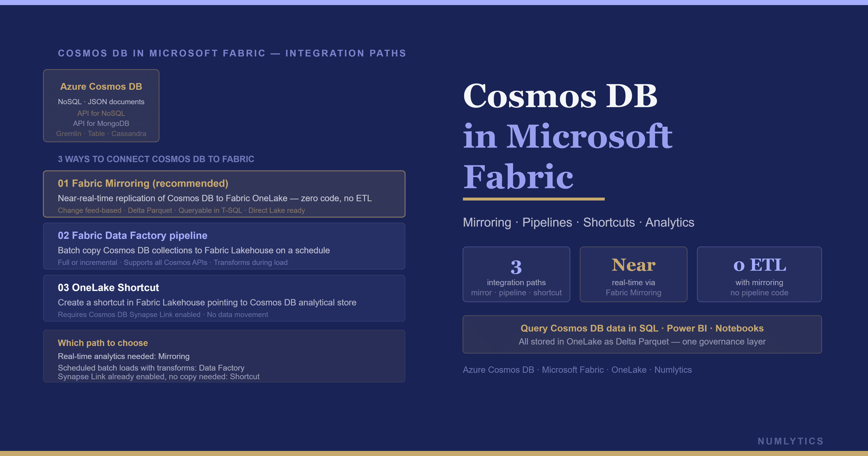Click the 'Azure Cosmos DB' card heading
Screen dimensions: 868x456
point(101,87)
